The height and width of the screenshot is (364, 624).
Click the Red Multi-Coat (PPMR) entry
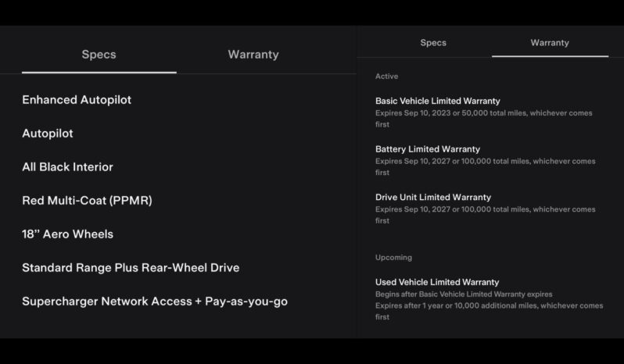[87, 201]
